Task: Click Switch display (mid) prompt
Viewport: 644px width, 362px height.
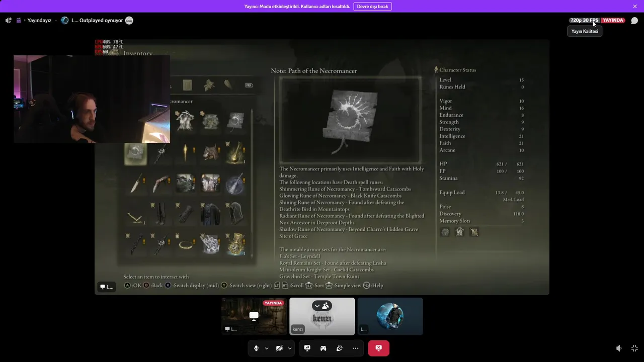Action: coord(192,286)
